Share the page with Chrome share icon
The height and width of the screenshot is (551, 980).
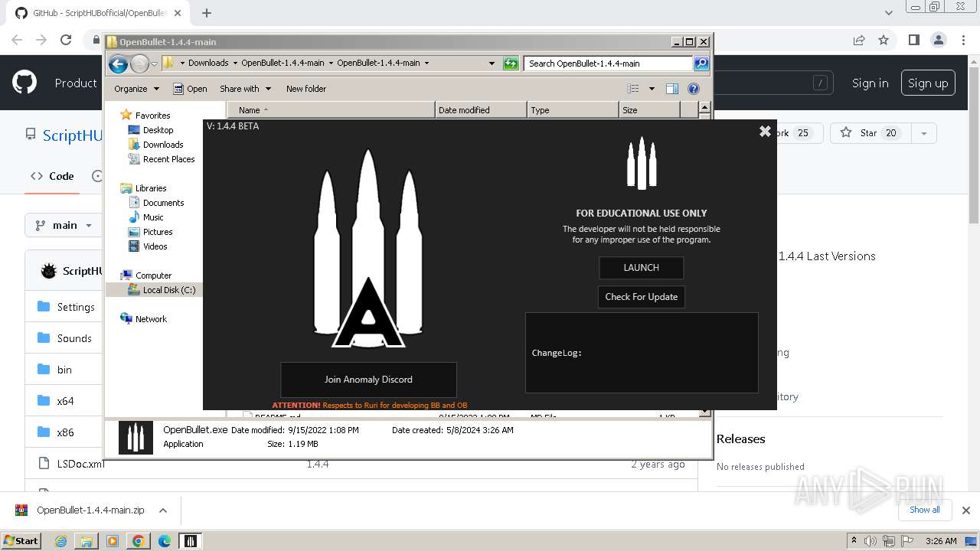(859, 40)
